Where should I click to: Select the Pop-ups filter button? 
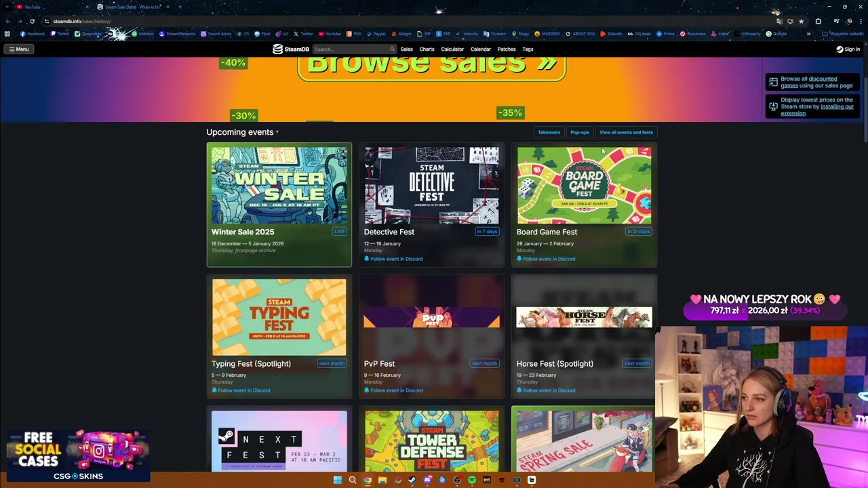pyautogui.click(x=580, y=132)
